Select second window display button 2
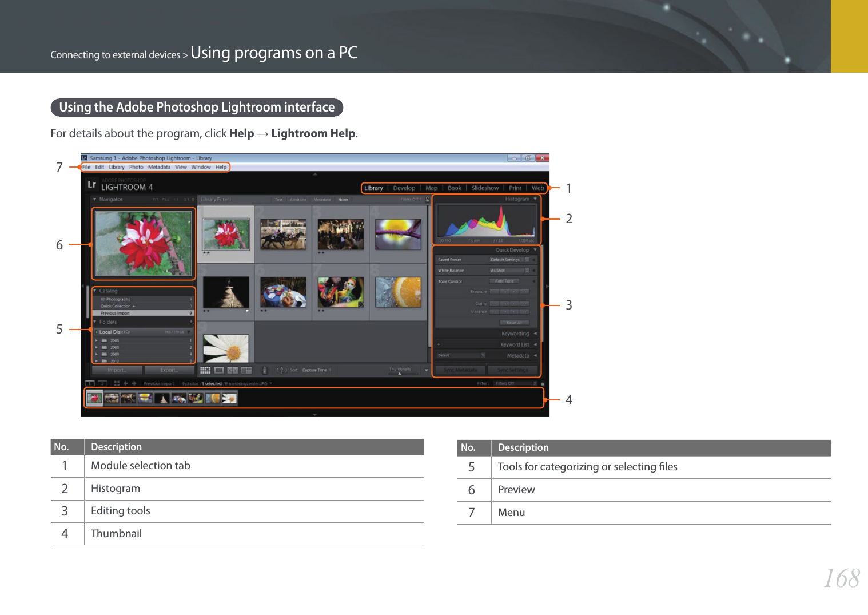Screen dimensions: 868x615 [x=102, y=384]
